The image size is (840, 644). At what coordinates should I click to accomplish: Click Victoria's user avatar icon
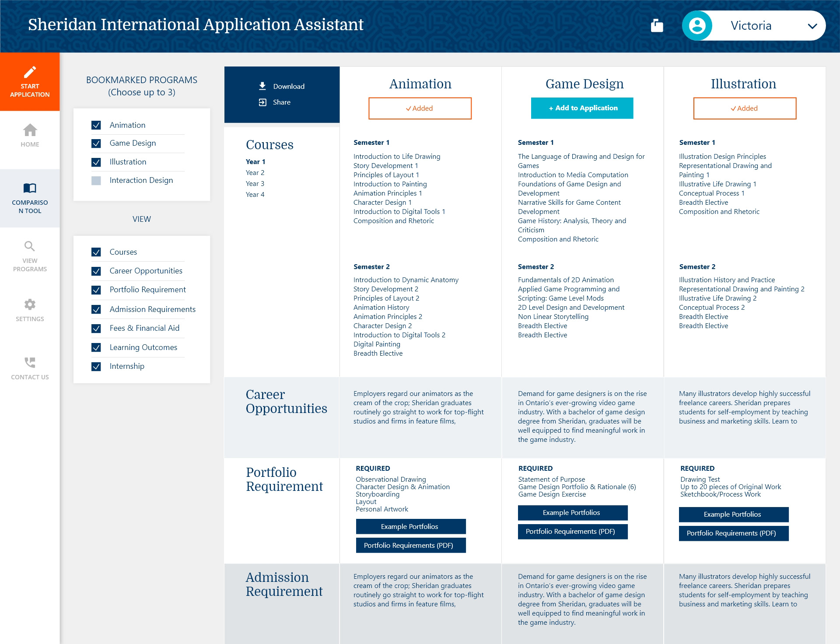697,25
